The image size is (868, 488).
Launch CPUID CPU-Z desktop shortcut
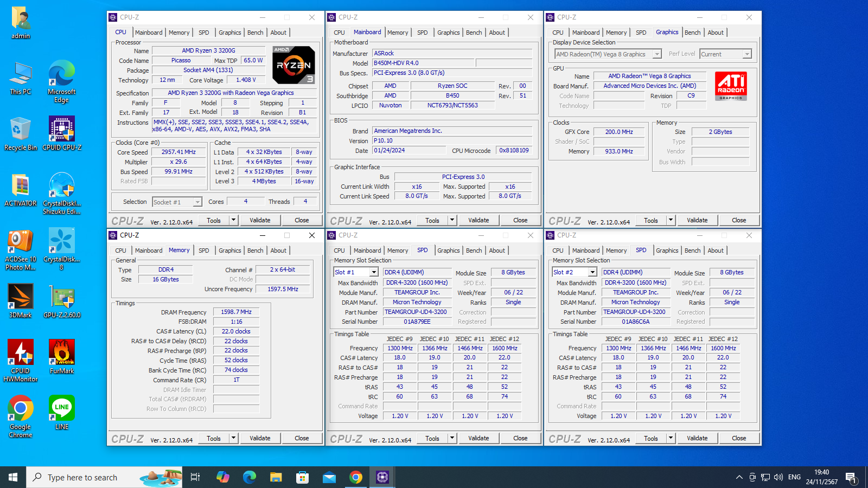[x=62, y=134]
